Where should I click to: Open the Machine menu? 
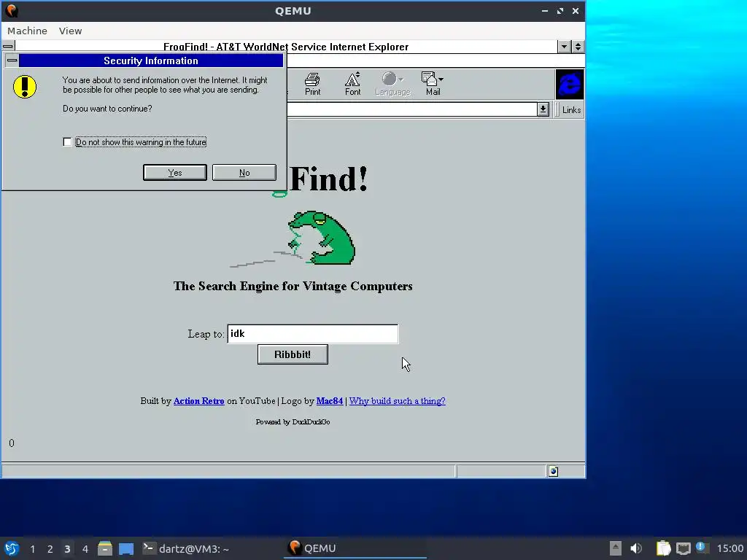[x=27, y=31]
